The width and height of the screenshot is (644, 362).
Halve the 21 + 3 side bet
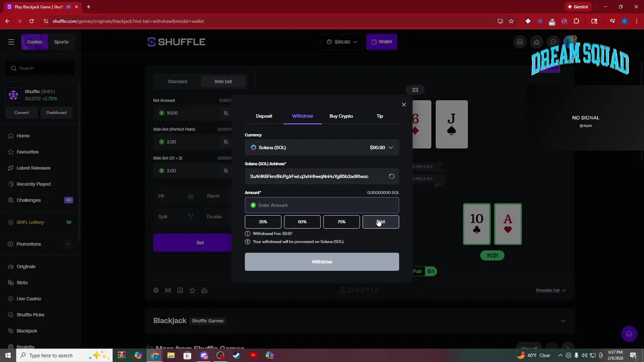[x=226, y=170]
